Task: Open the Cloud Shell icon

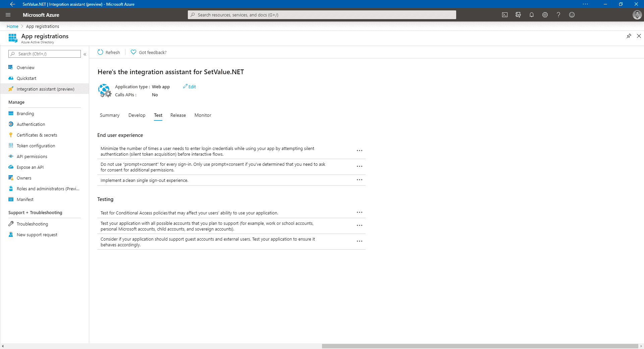Action: point(505,15)
